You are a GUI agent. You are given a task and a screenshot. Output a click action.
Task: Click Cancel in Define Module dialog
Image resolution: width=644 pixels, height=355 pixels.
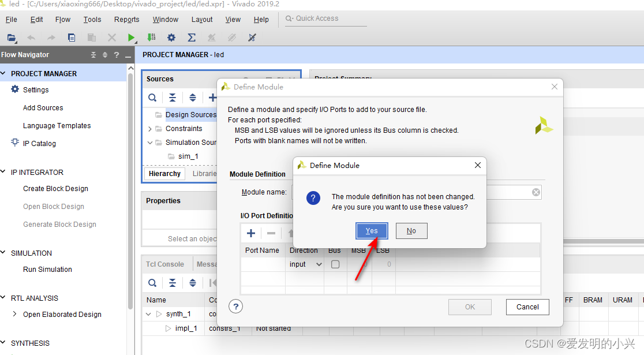(527, 307)
